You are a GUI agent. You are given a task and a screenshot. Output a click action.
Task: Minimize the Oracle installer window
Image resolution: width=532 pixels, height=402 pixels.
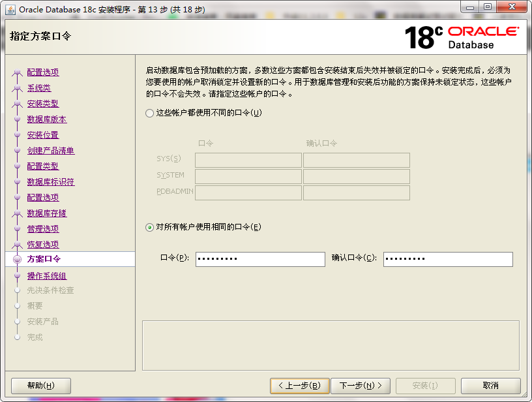pyautogui.click(x=470, y=7)
